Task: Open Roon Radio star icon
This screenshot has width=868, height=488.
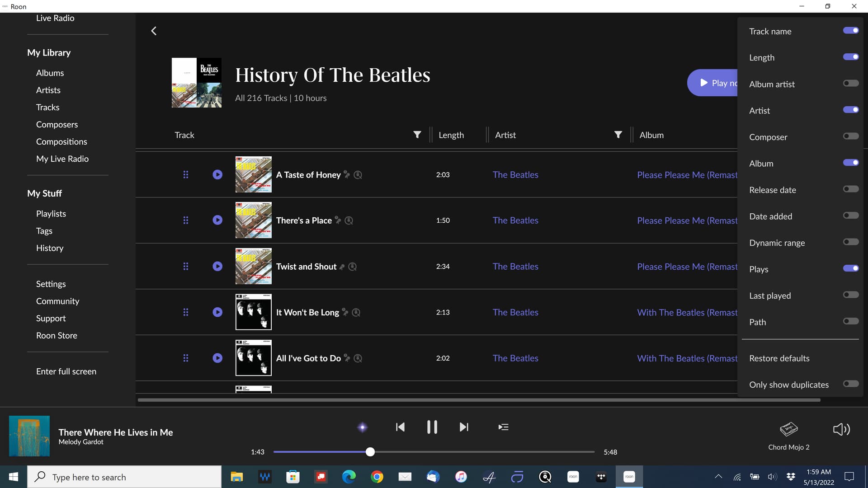Action: (362, 427)
